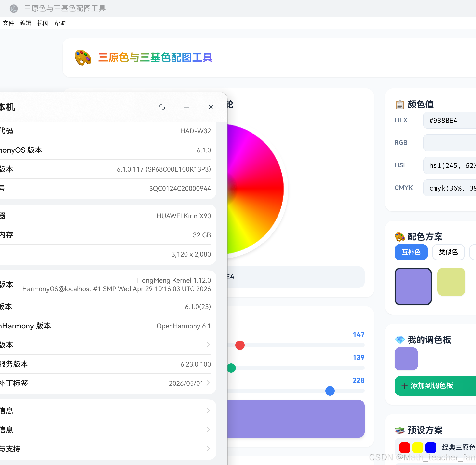The image size is (476, 465).
Task: Open the 编辑 menu
Action: click(x=26, y=23)
